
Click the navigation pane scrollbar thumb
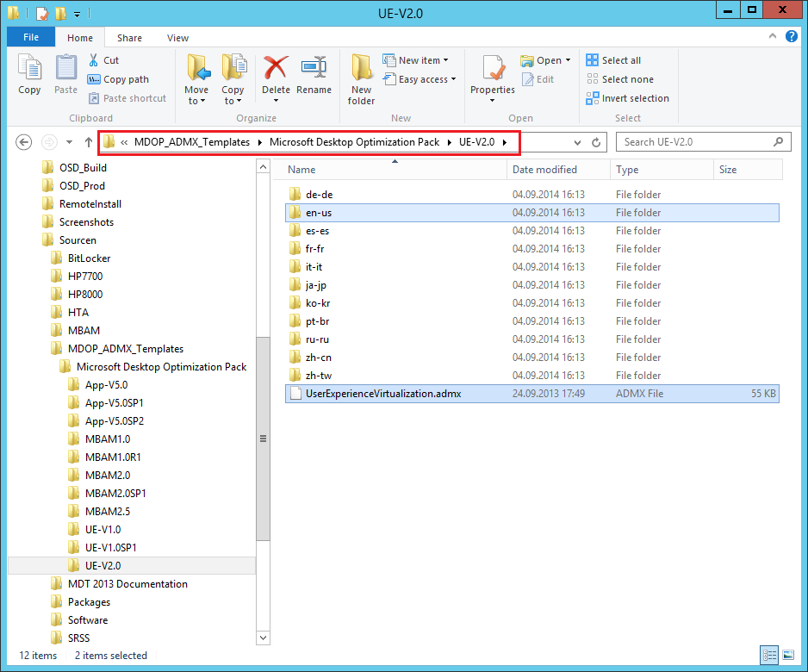pos(263,439)
